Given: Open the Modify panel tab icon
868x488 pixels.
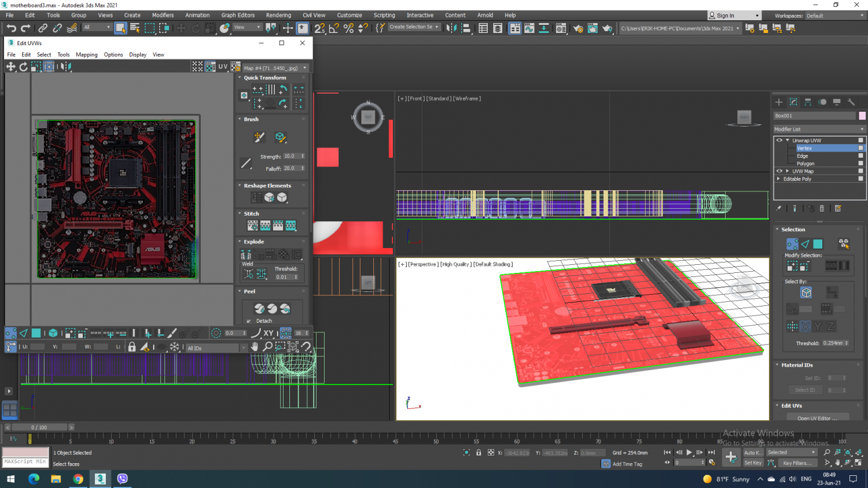Looking at the screenshot, I should pos(793,102).
